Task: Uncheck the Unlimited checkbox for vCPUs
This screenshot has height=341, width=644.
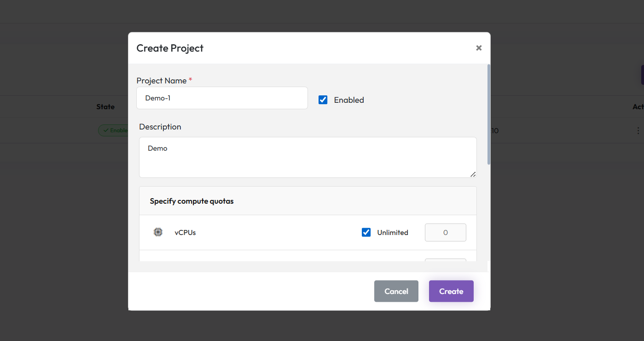Action: (x=366, y=232)
